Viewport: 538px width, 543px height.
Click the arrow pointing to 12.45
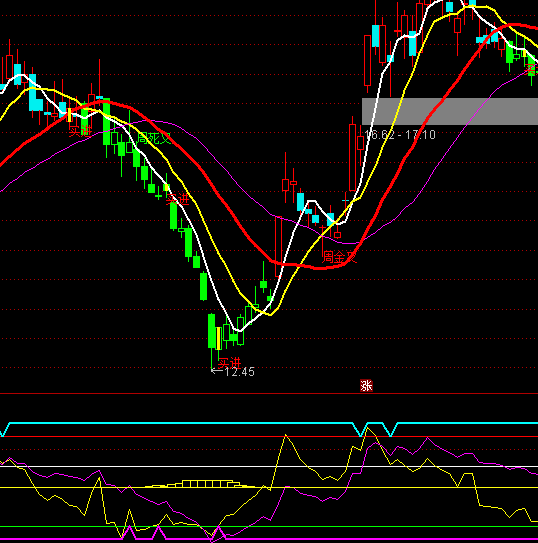217,371
